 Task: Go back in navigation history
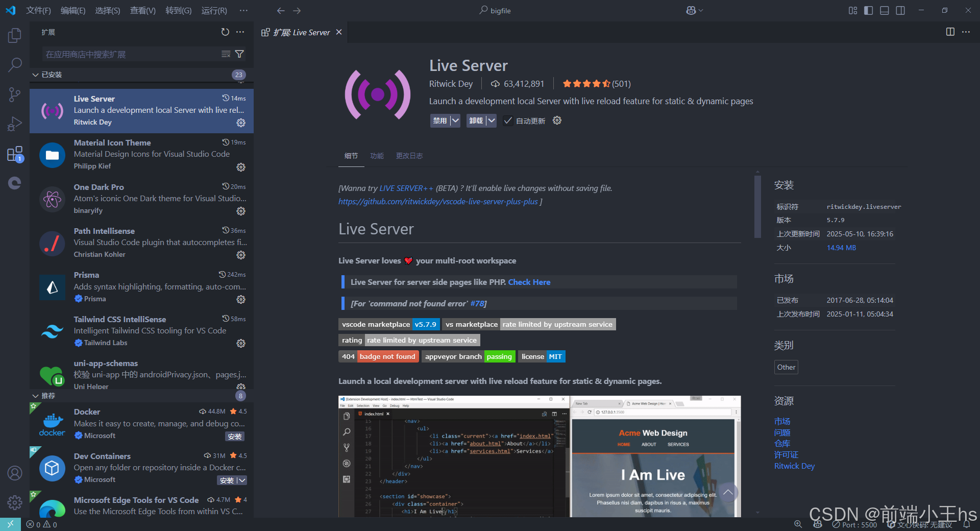click(x=281, y=10)
